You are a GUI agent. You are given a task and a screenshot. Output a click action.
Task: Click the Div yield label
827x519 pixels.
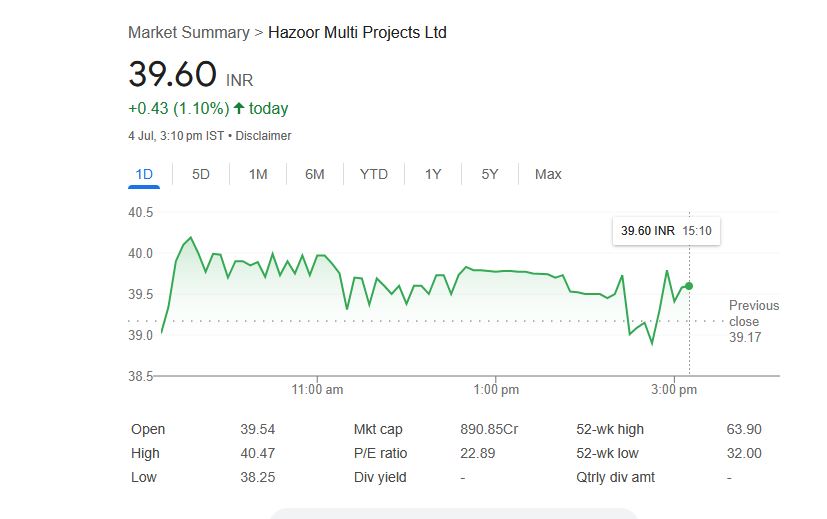pos(380,477)
